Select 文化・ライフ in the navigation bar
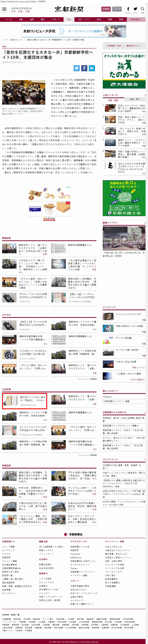 (84, 20)
